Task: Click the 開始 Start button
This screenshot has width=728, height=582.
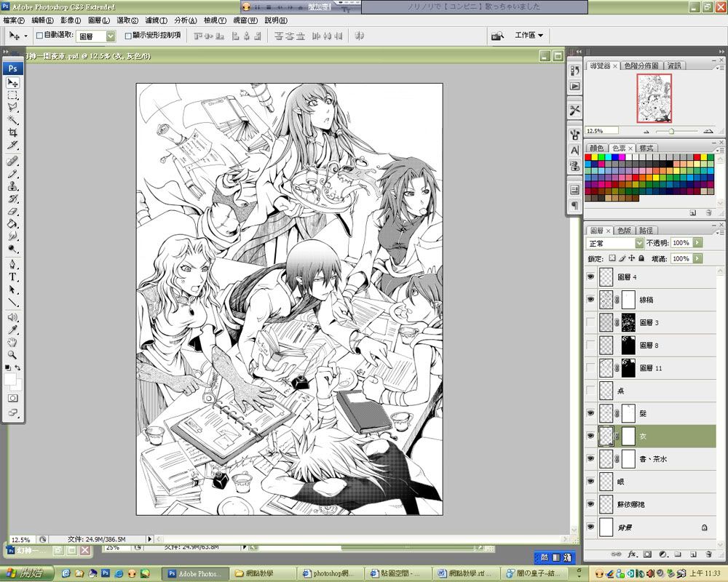Action: pos(27,573)
